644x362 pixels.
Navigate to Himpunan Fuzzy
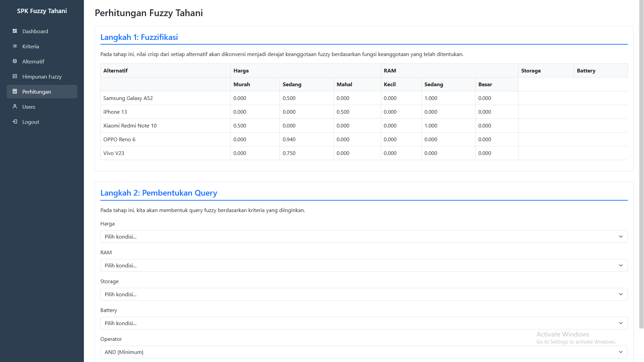pos(42,76)
